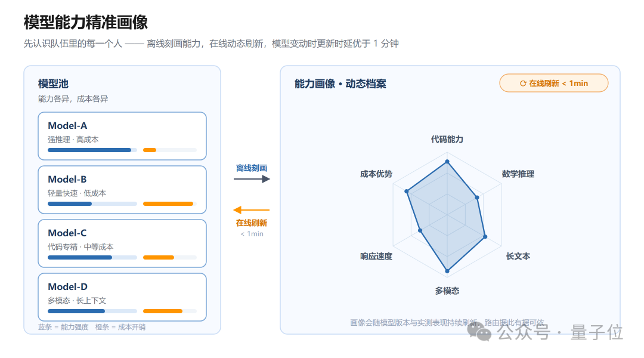Click the radar data point for 代码能力
The image size is (644, 358).
(x=447, y=162)
